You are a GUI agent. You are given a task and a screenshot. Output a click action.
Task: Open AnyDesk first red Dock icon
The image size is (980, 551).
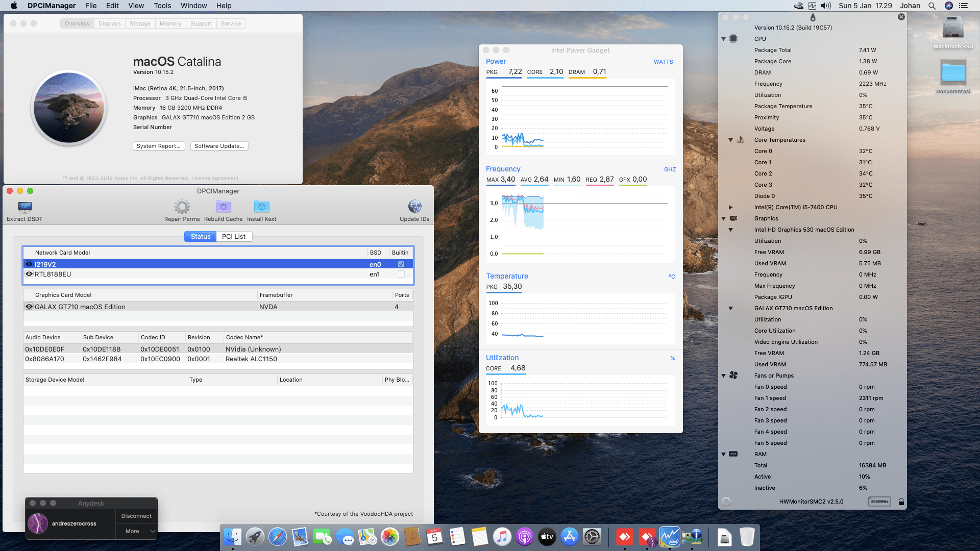coord(625,537)
